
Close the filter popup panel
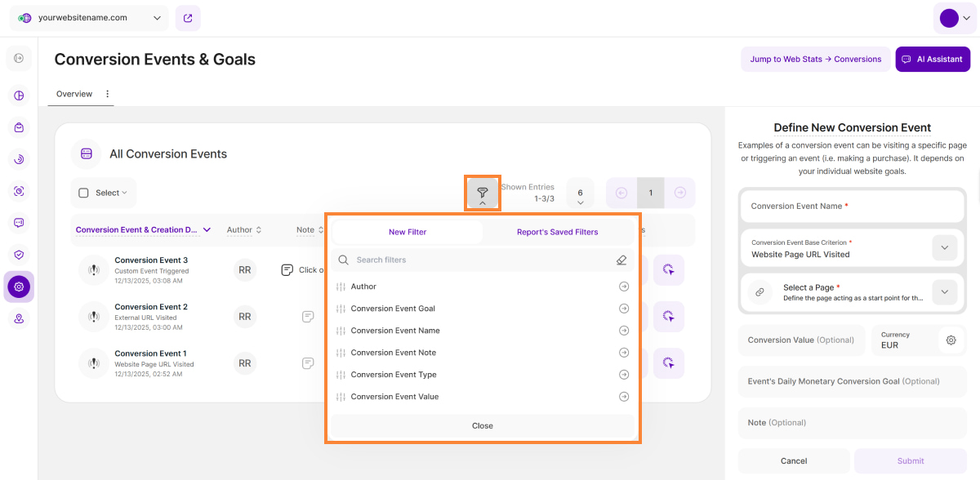(483, 426)
